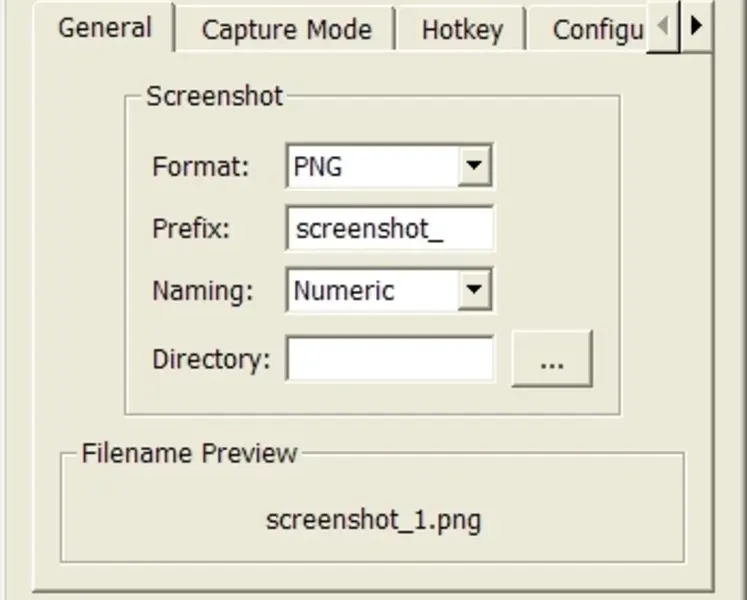Screen dimensions: 747x600
Task: Click into the Prefix text field
Action: click(390, 229)
